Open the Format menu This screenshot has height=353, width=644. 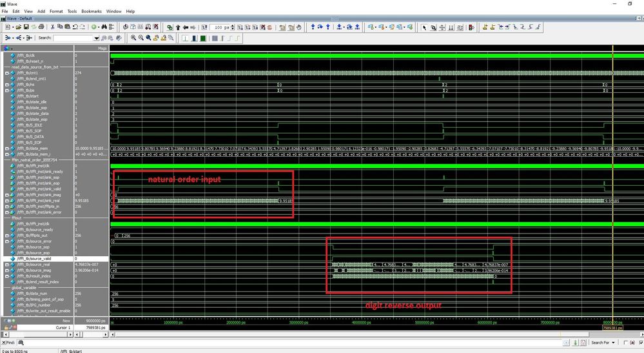[56, 11]
